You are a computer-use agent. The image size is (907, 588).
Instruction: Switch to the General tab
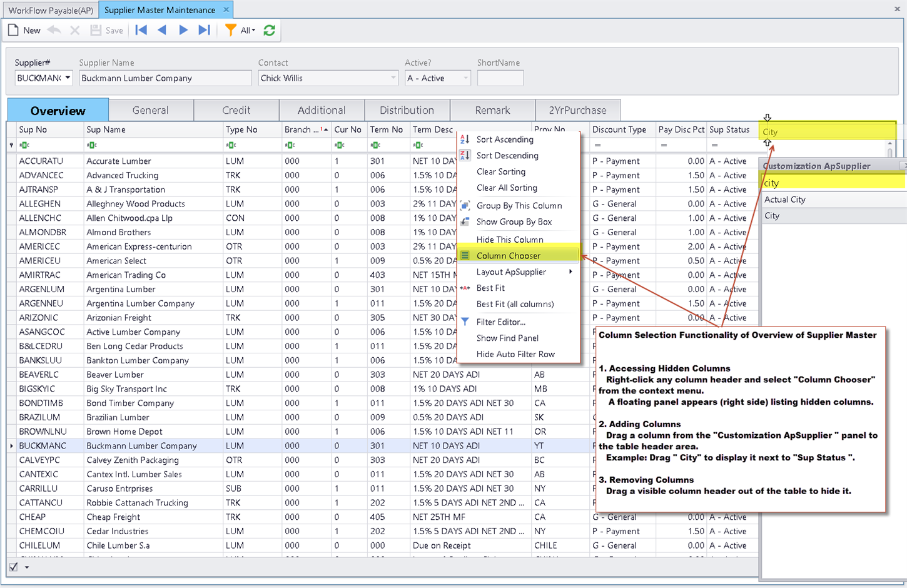[150, 110]
